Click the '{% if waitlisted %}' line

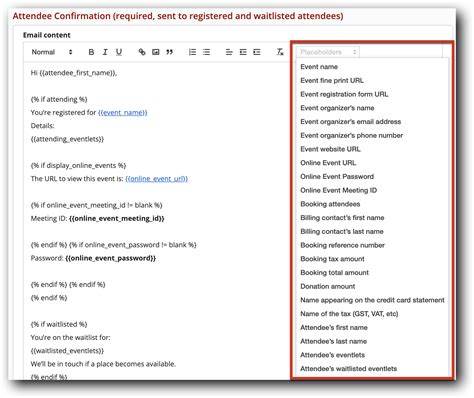click(x=59, y=324)
